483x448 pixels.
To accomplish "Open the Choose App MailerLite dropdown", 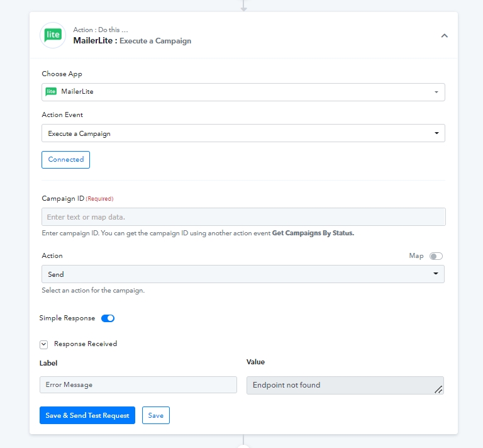I will click(x=243, y=92).
